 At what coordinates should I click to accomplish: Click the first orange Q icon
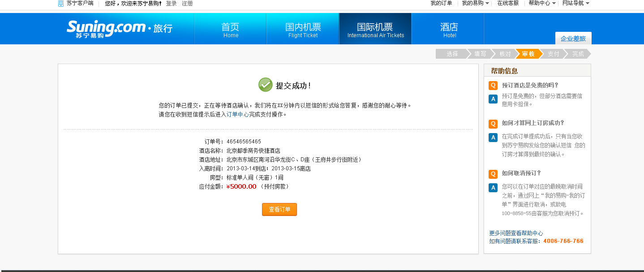click(x=493, y=85)
